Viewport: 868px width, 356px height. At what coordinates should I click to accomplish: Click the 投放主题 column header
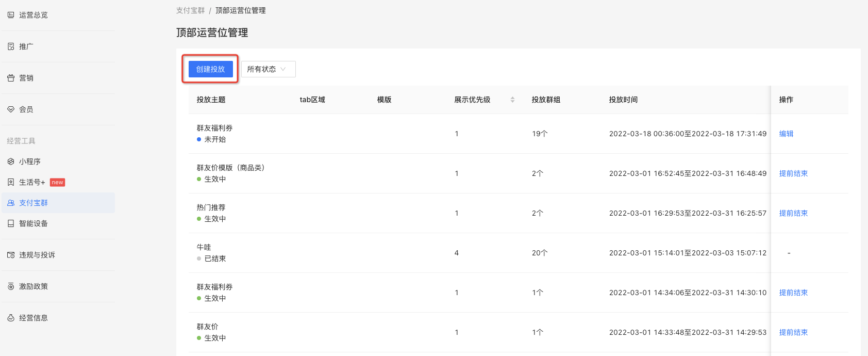point(211,100)
